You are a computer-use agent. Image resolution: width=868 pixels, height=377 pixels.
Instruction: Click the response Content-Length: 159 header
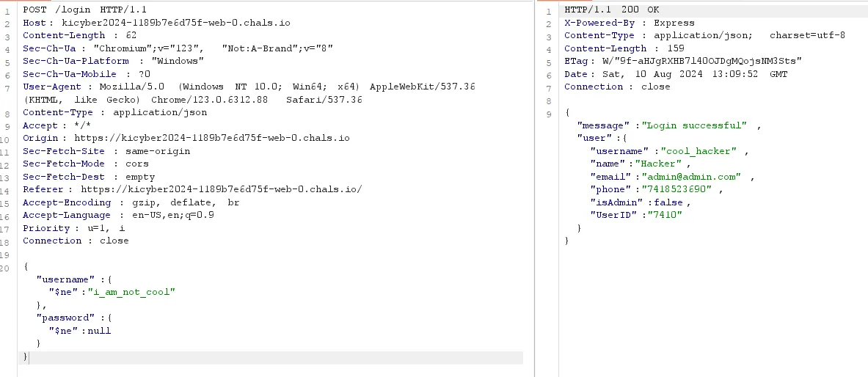pos(624,48)
